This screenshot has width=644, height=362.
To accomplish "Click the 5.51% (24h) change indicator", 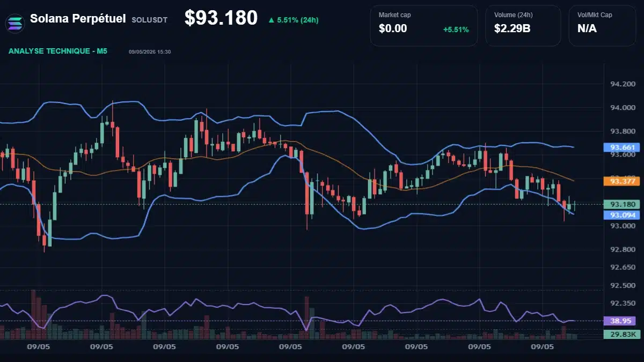I will 294,20.
